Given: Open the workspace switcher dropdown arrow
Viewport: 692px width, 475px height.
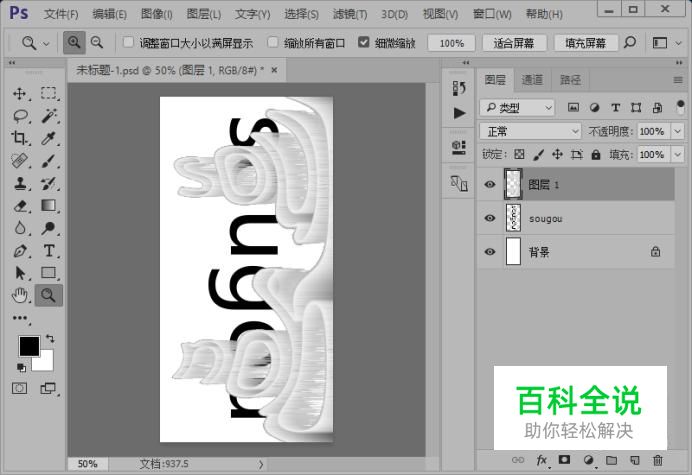Looking at the screenshot, I should click(678, 43).
